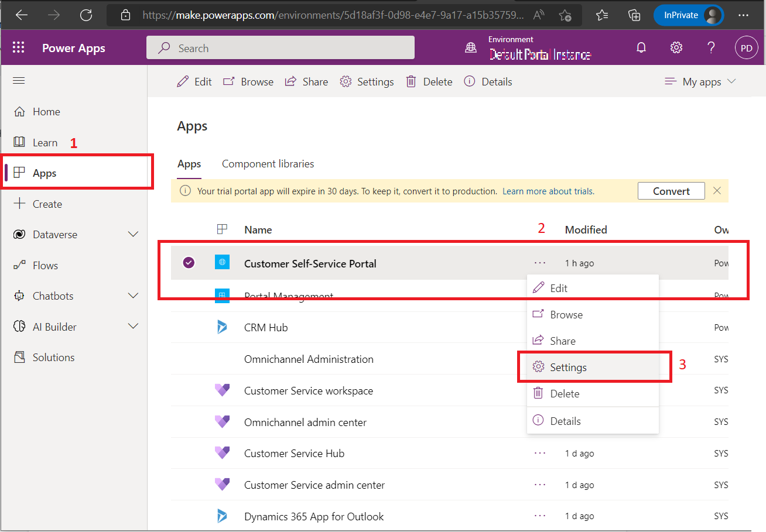Viewport: 766px width, 532px height.
Task: Click the InPrivate profile button
Action: click(x=689, y=15)
